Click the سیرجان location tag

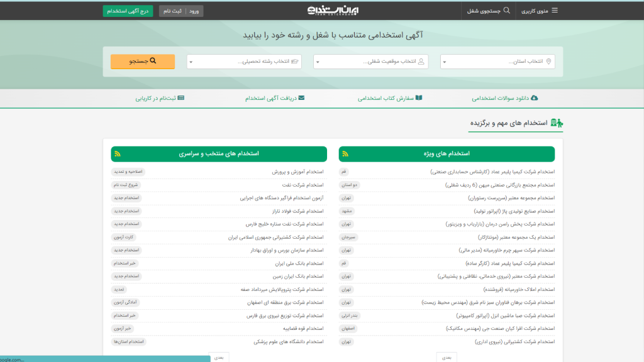coord(348,237)
